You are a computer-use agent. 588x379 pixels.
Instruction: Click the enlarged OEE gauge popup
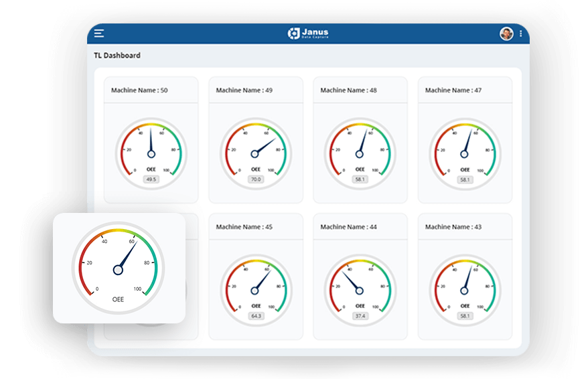click(119, 268)
